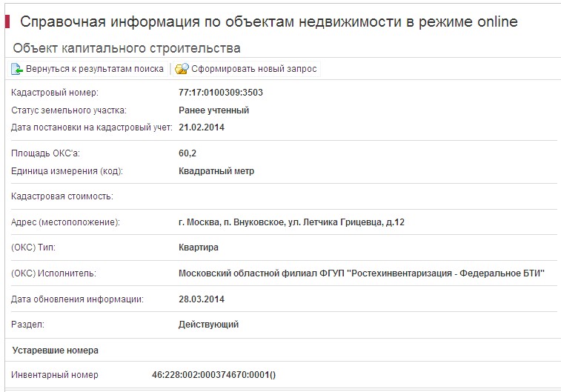
Task: Click the area value 60,2
Action: (x=187, y=153)
